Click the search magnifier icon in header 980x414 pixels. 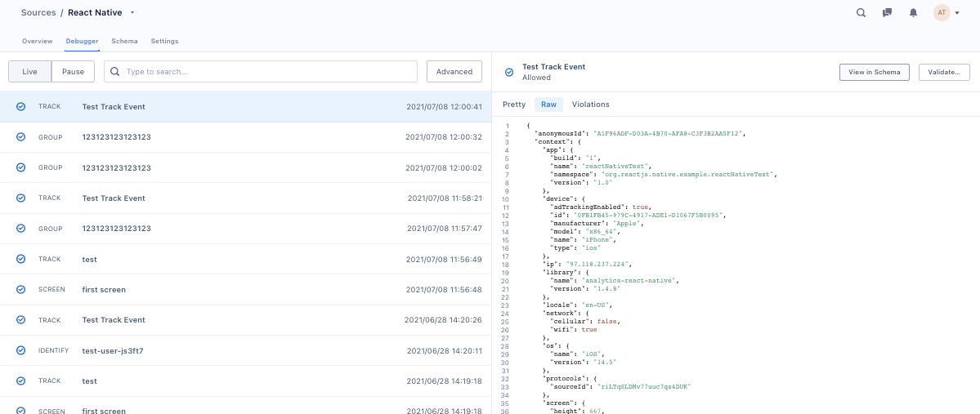click(x=861, y=12)
